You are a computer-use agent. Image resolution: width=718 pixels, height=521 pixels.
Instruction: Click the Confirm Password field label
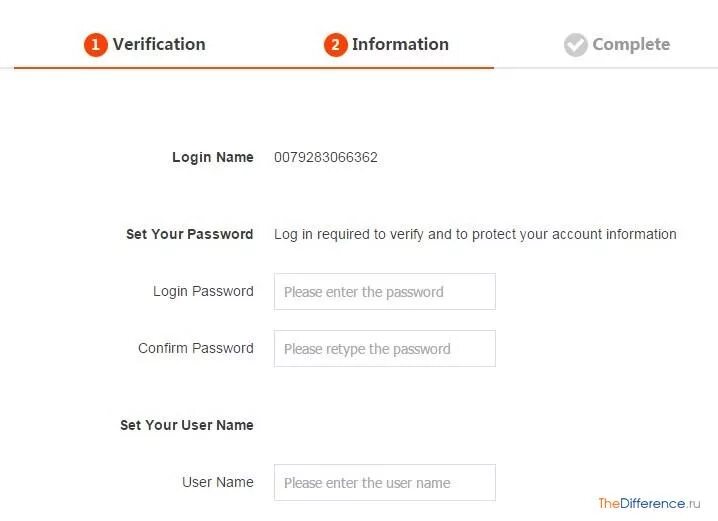pyautogui.click(x=196, y=348)
